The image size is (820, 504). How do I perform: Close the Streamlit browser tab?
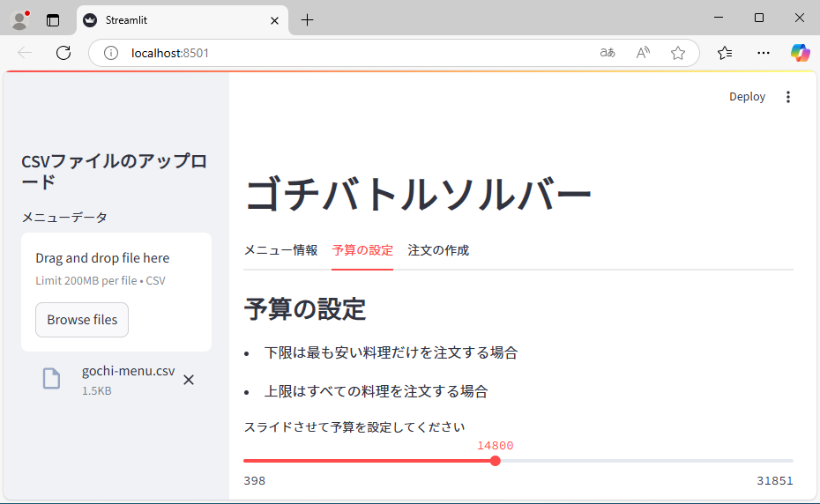[274, 20]
